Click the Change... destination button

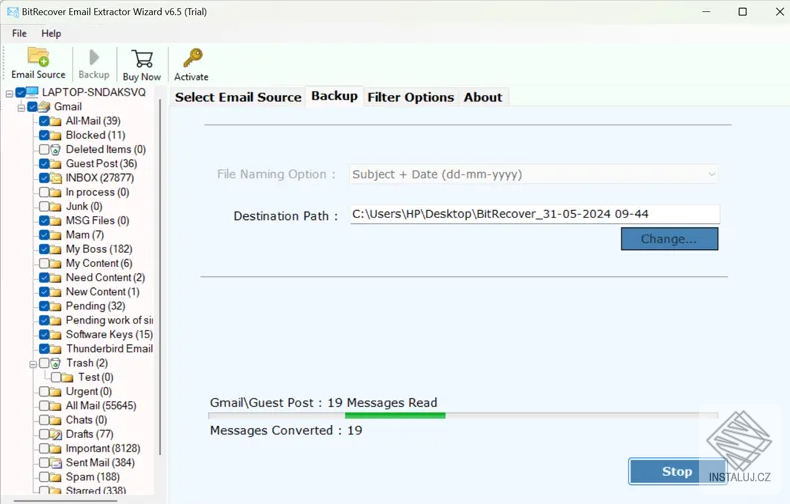669,239
